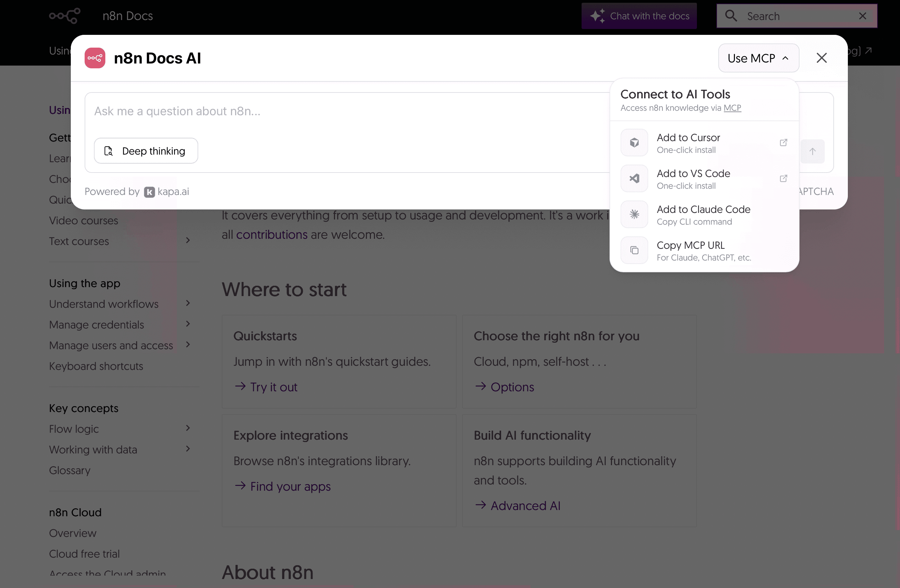Toggle Deep thinking mode
The width and height of the screenshot is (900, 588).
coord(146,151)
